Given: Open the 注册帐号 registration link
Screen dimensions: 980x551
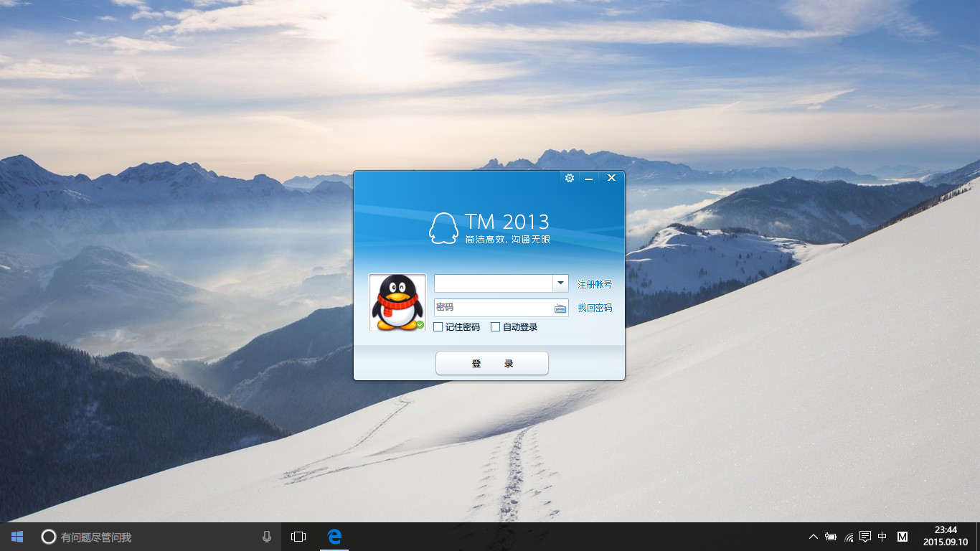Looking at the screenshot, I should (595, 284).
